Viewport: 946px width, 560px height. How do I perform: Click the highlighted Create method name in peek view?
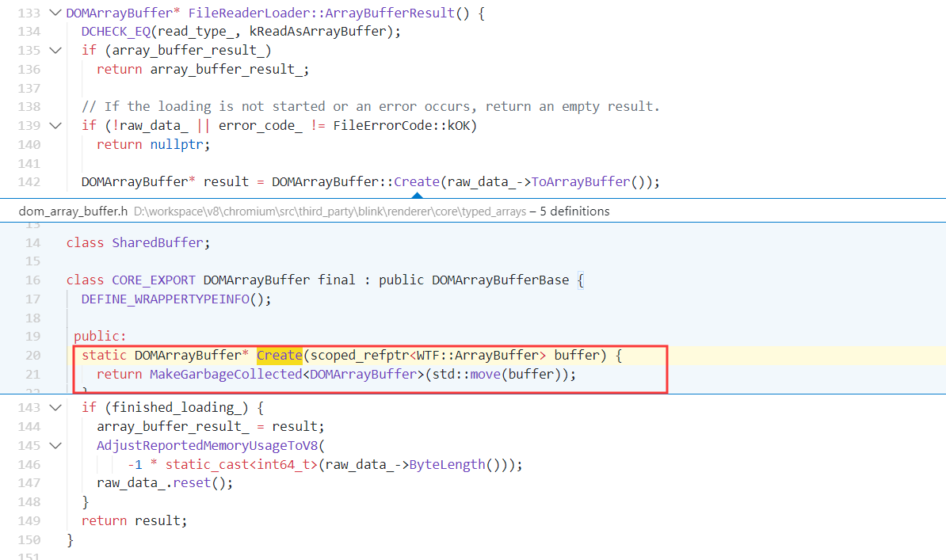279,356
